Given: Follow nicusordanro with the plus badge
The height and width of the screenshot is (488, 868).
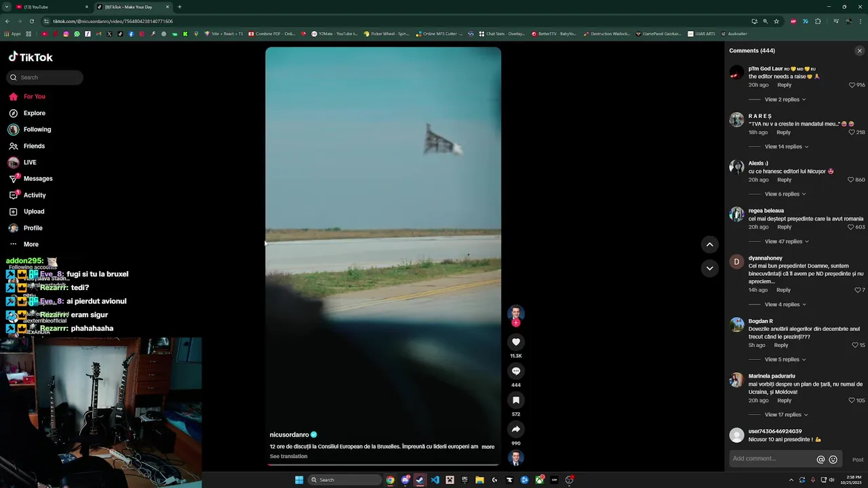Looking at the screenshot, I should point(516,323).
